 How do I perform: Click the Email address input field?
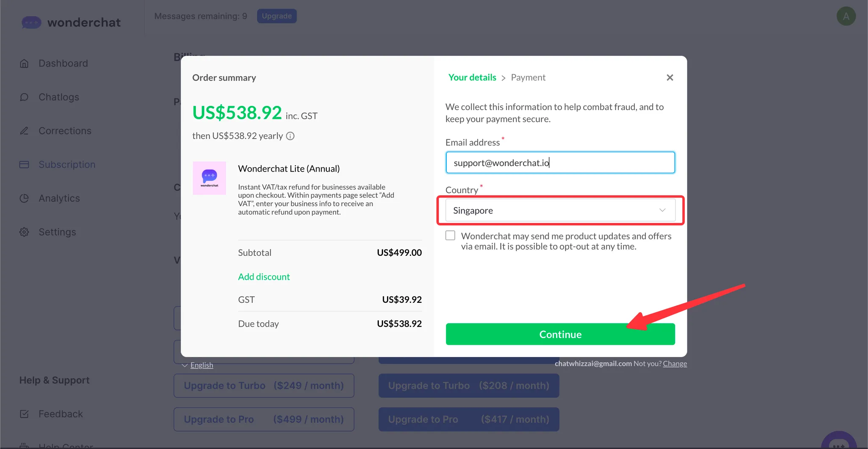point(560,163)
